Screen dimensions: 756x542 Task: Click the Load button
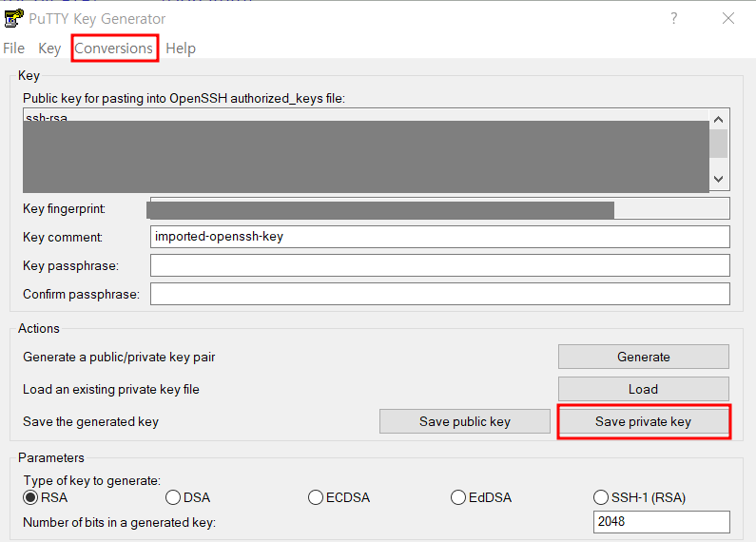643,389
